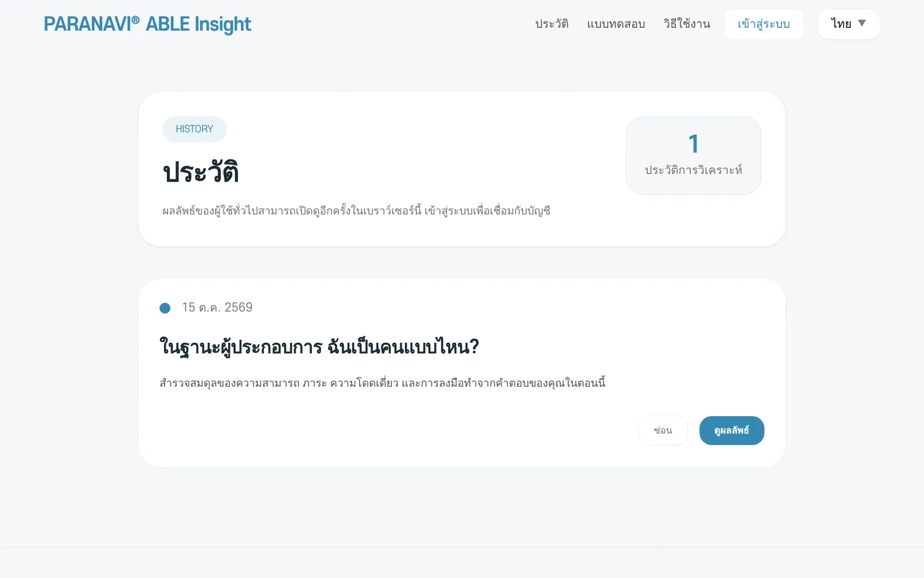Hide the entry with the ซ่อน button
This screenshot has width=924, height=578.
(x=663, y=431)
